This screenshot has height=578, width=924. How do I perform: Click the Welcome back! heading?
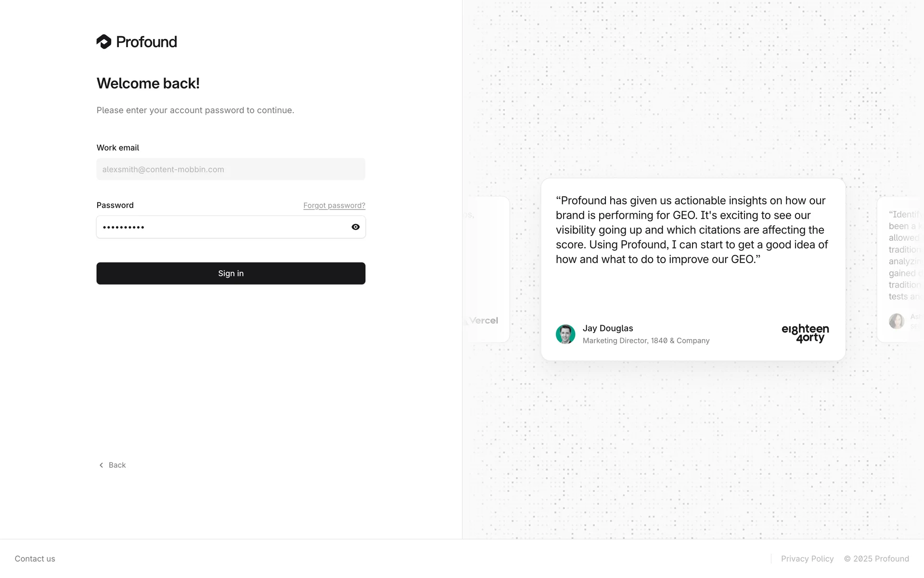148,83
